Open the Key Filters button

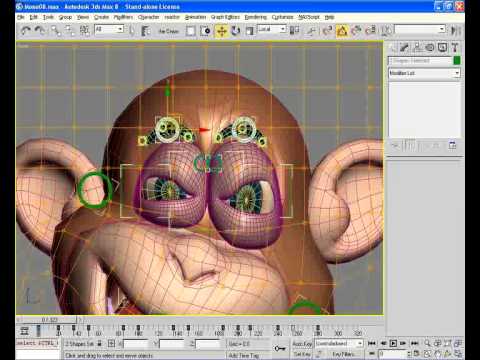click(343, 354)
